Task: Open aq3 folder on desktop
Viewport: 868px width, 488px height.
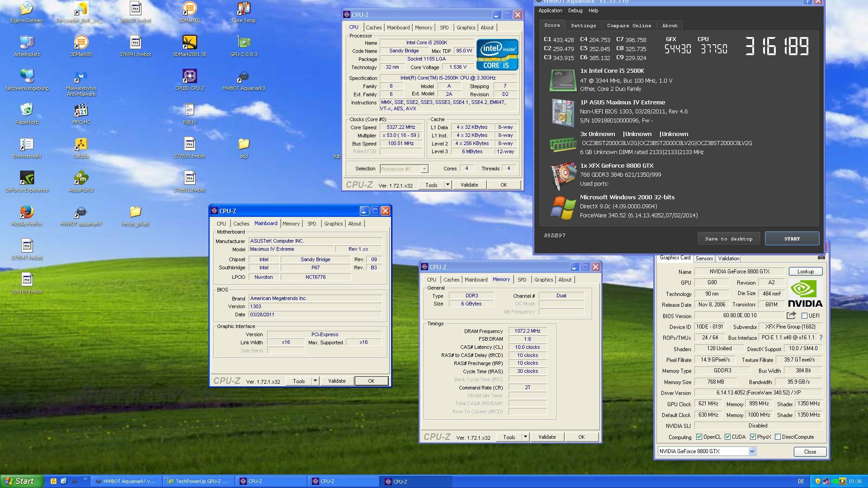Action: pos(244,148)
